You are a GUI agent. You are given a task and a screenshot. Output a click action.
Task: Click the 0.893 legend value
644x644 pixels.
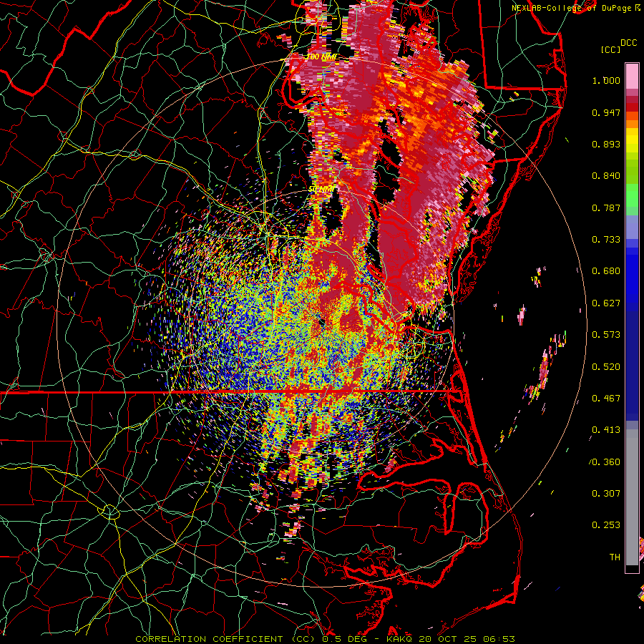(606, 144)
